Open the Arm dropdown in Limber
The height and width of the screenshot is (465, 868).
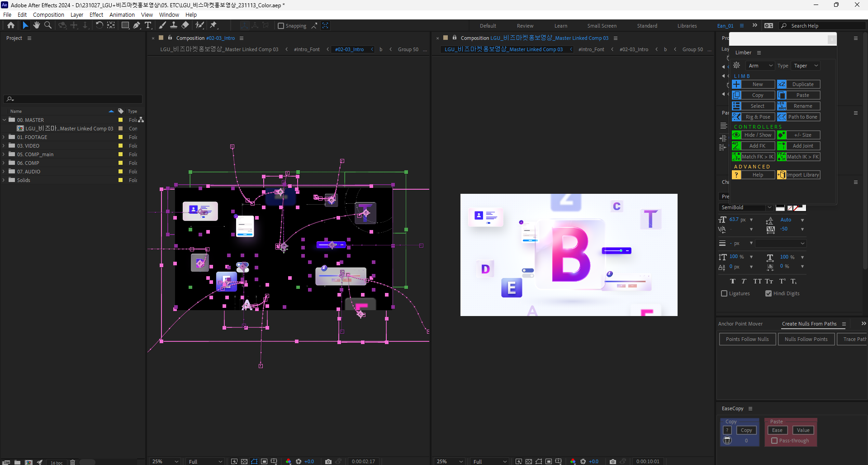coord(759,65)
